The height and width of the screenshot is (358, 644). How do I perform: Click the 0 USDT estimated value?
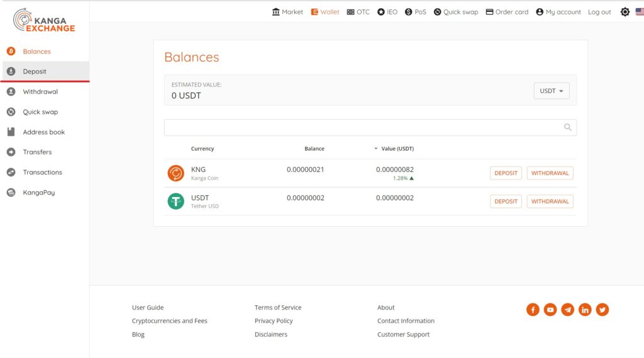(186, 95)
